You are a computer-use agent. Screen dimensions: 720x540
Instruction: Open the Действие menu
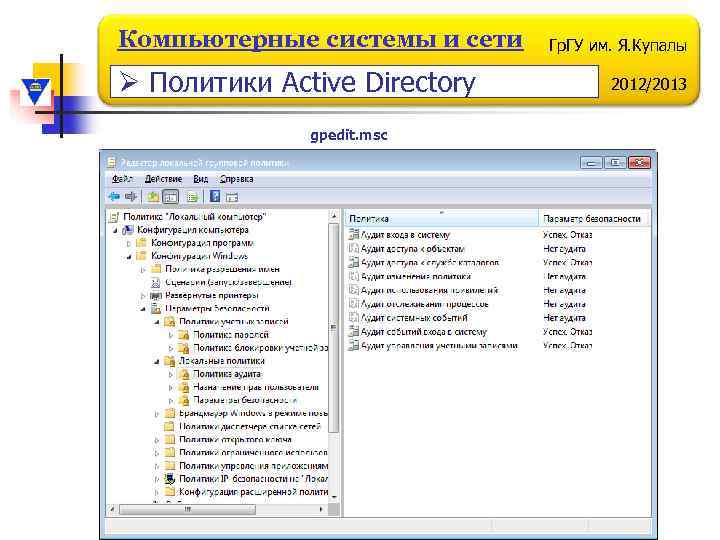pyautogui.click(x=163, y=179)
